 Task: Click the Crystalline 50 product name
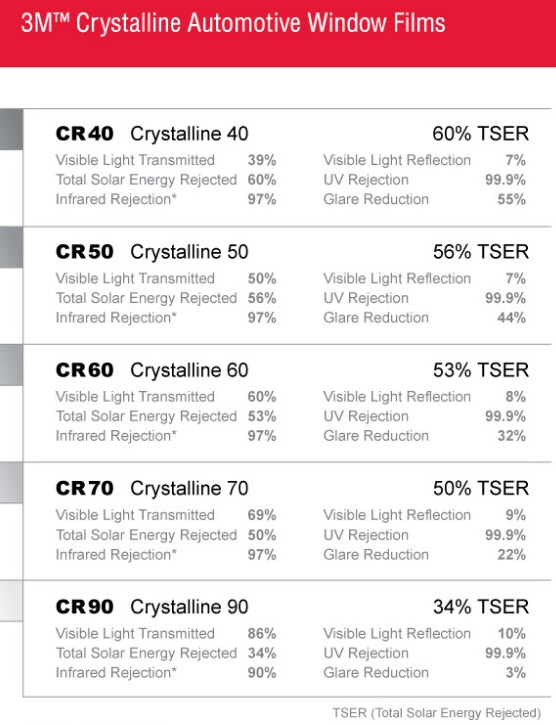tap(189, 252)
